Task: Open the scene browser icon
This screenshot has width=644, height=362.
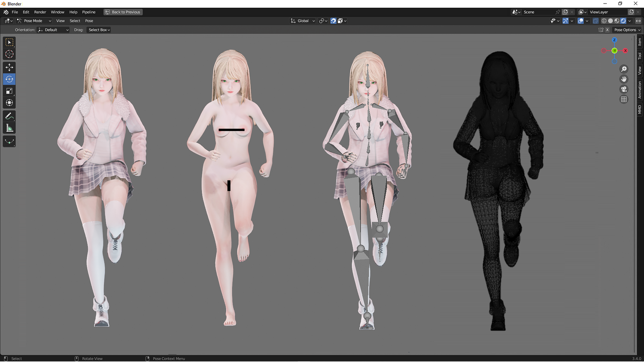Action: [516, 12]
